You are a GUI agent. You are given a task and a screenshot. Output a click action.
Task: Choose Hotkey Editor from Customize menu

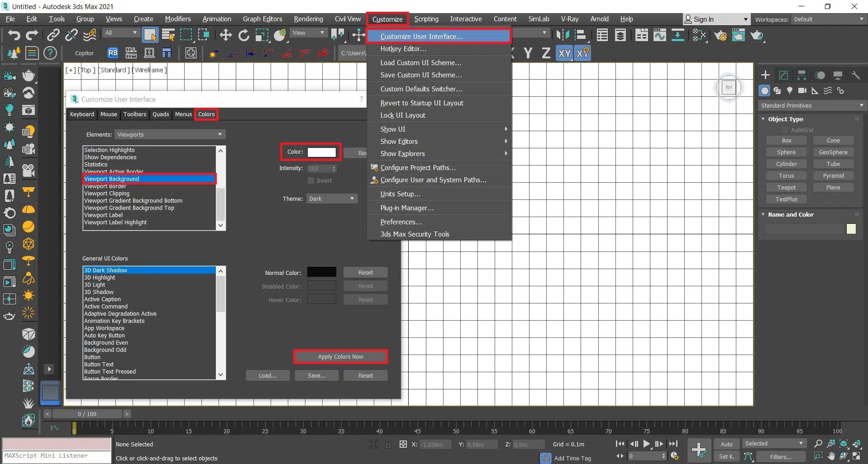(x=403, y=49)
